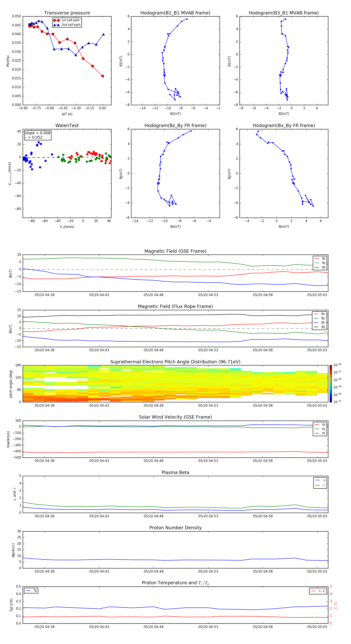Click the "B2(nT)" x-axis label
The width and height of the screenshot is (351, 644).
click(175, 114)
